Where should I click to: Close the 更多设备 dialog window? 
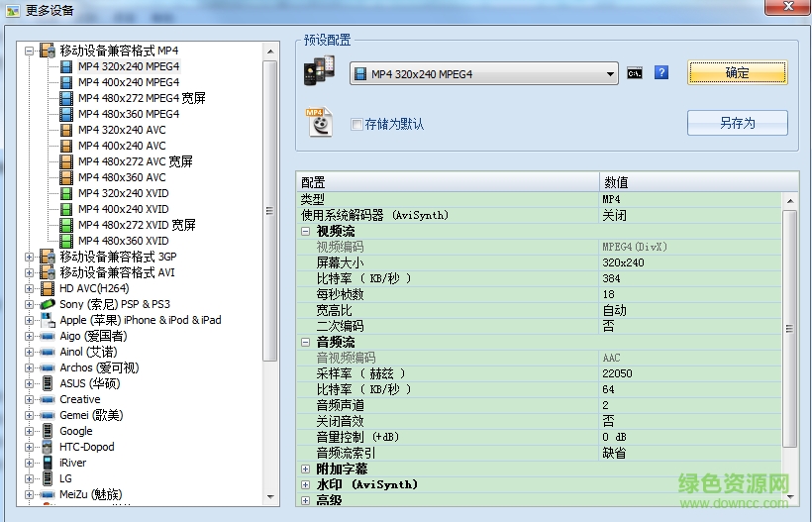(787, 6)
